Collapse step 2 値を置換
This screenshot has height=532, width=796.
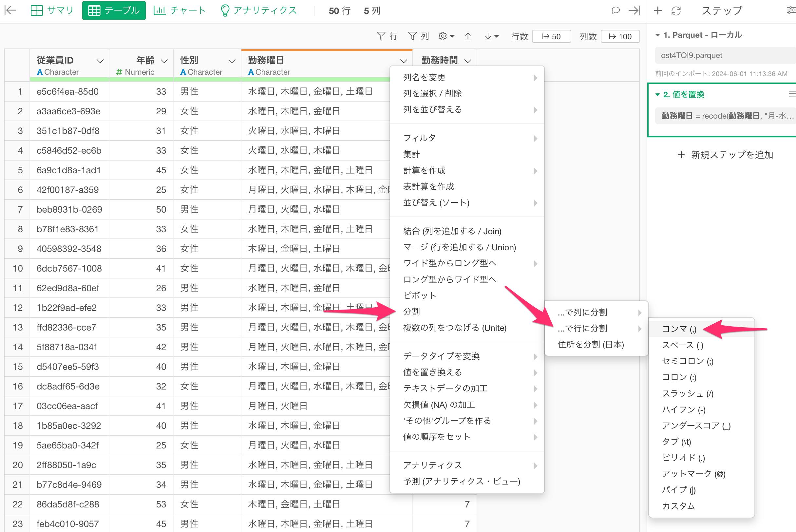[657, 94]
